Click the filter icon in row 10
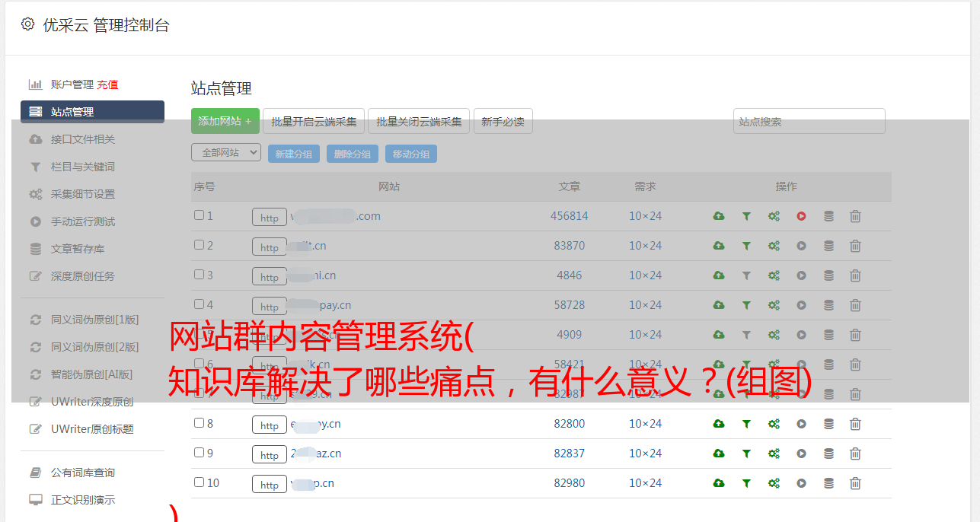Screen dimensions: 980x522 pyautogui.click(x=746, y=483)
